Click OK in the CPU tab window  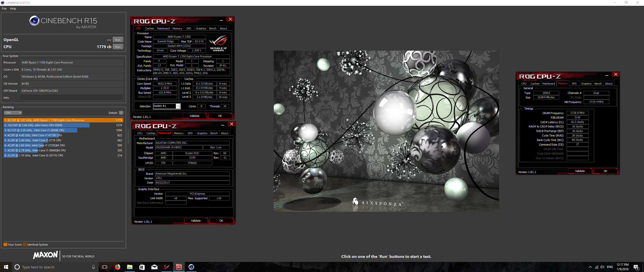[220, 116]
